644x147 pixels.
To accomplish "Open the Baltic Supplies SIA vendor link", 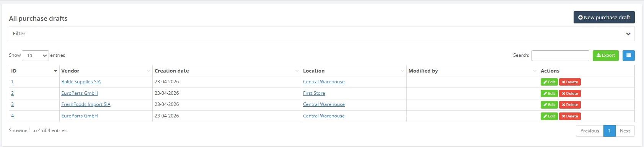I will pyautogui.click(x=81, y=82).
